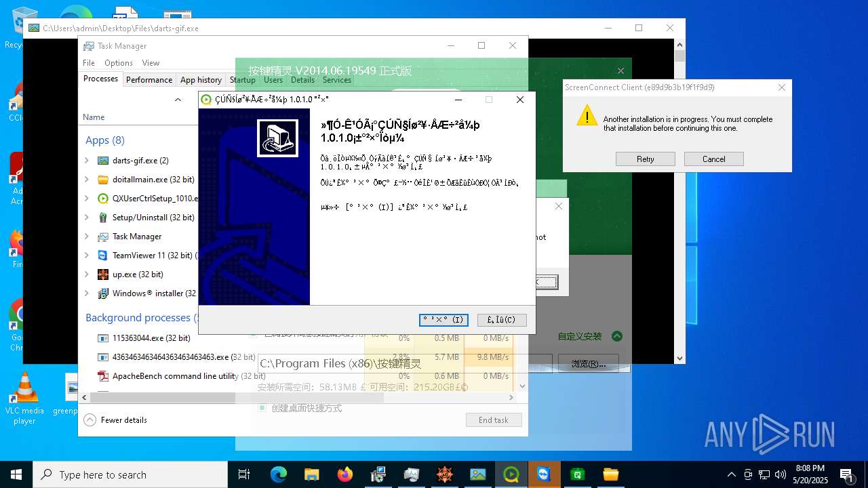Click darts-gif.exe icon in Task Manager list
Screen dimensions: 868x488
103,161
